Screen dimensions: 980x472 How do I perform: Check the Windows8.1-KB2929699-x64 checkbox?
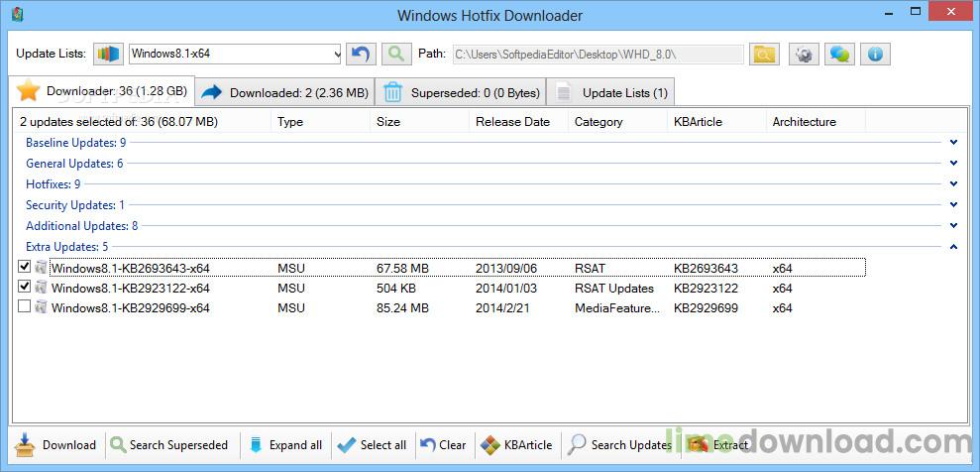(25, 307)
